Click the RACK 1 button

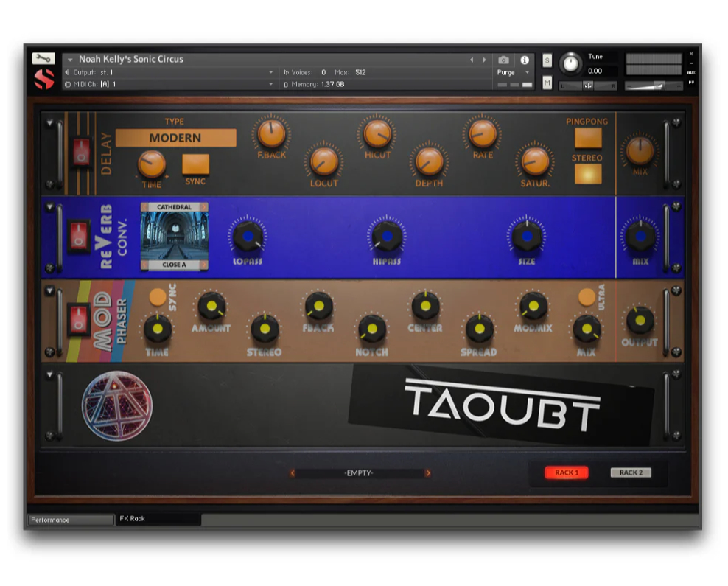pos(566,472)
